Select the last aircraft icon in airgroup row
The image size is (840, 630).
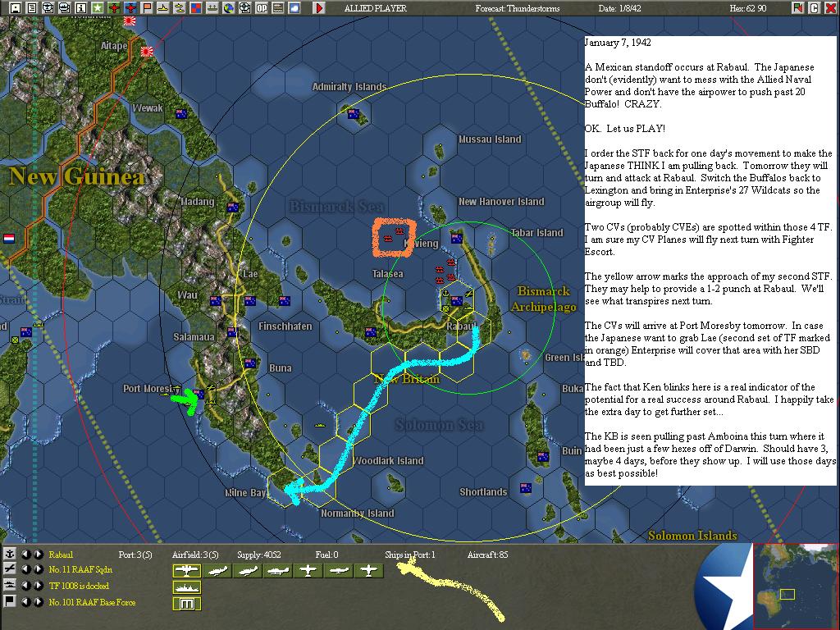tap(368, 571)
